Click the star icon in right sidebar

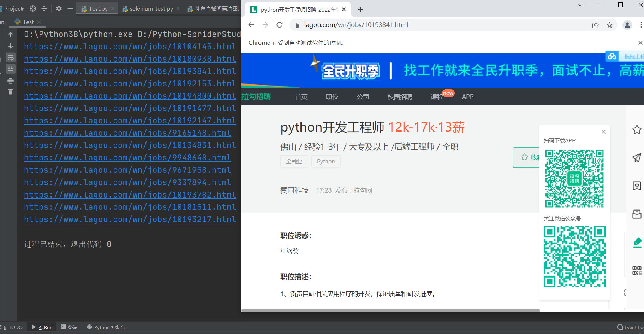click(x=637, y=129)
